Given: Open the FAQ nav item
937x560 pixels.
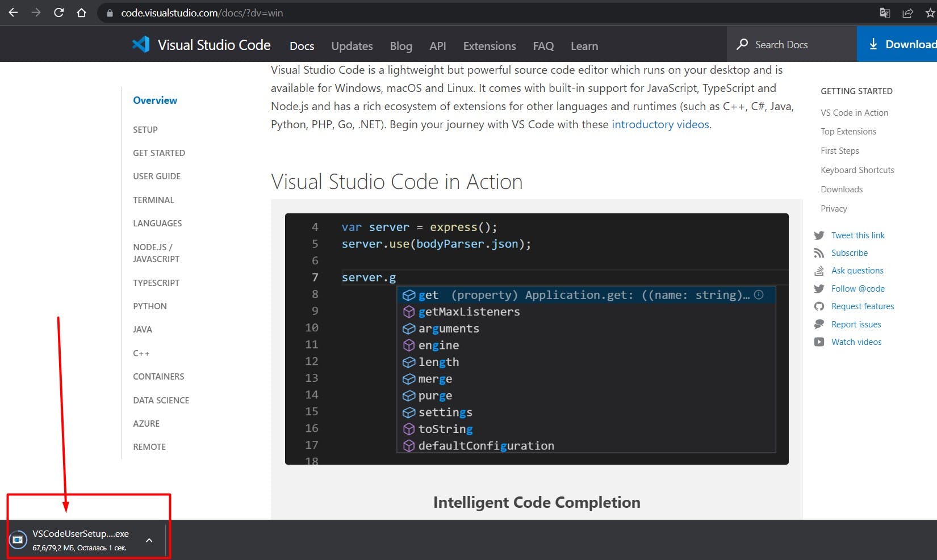Looking at the screenshot, I should coord(543,46).
